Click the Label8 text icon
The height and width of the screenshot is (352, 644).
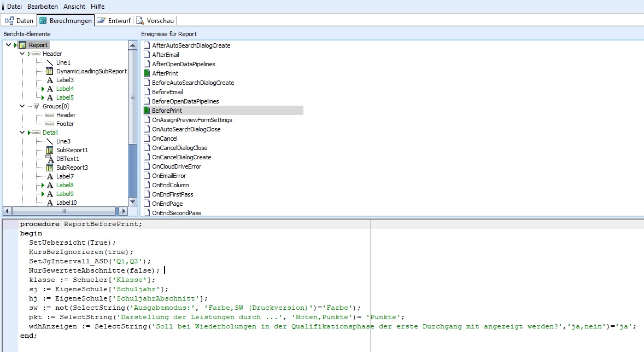click(50, 185)
